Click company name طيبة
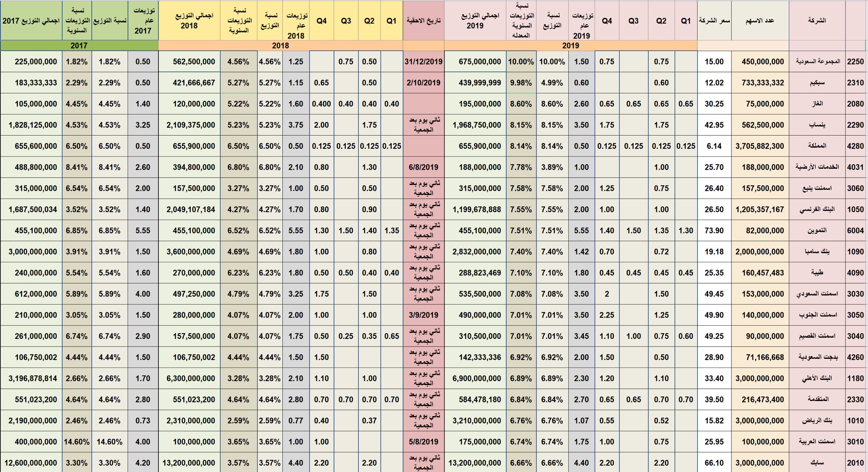868x472 pixels. [x=818, y=273]
